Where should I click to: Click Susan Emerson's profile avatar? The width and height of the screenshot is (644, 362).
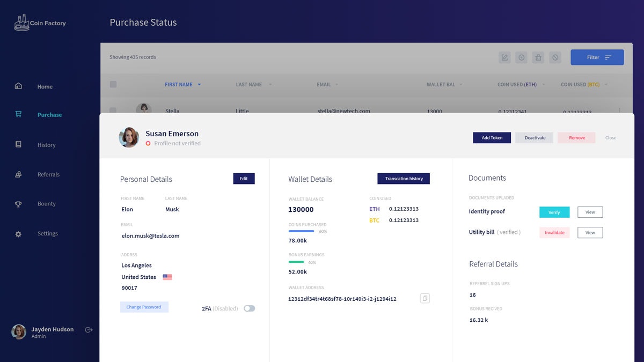tap(129, 137)
